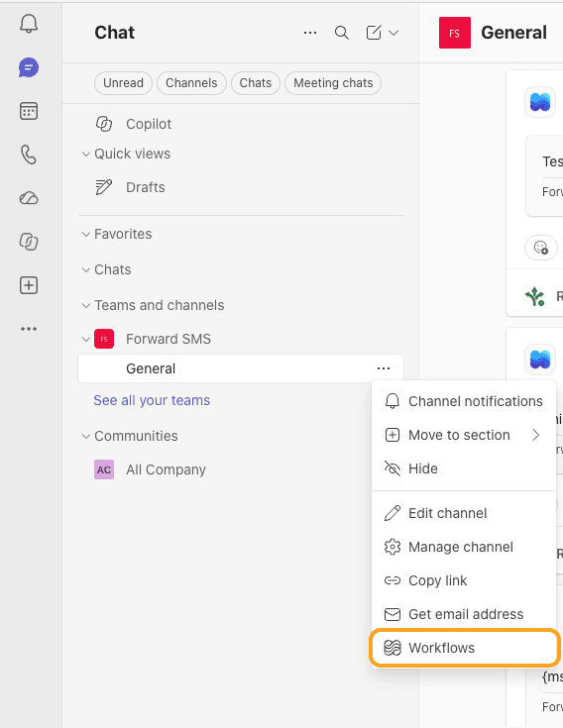Click the Forward SMS red team avatar
The height and width of the screenshot is (728, 563).
[104, 339]
